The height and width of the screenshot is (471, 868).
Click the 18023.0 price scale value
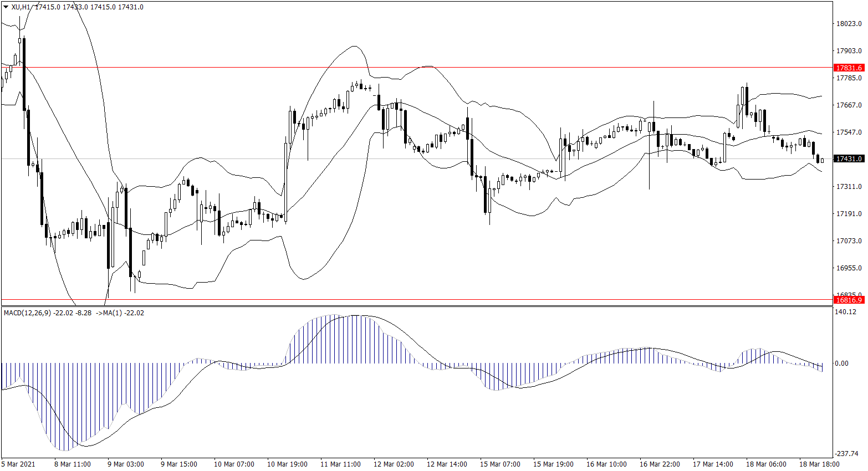coord(849,24)
